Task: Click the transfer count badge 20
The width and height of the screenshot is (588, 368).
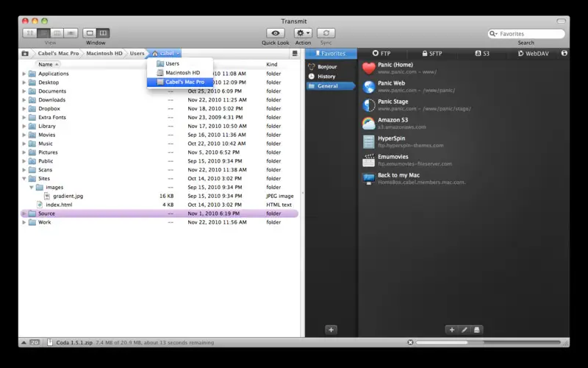Action: 34,342
